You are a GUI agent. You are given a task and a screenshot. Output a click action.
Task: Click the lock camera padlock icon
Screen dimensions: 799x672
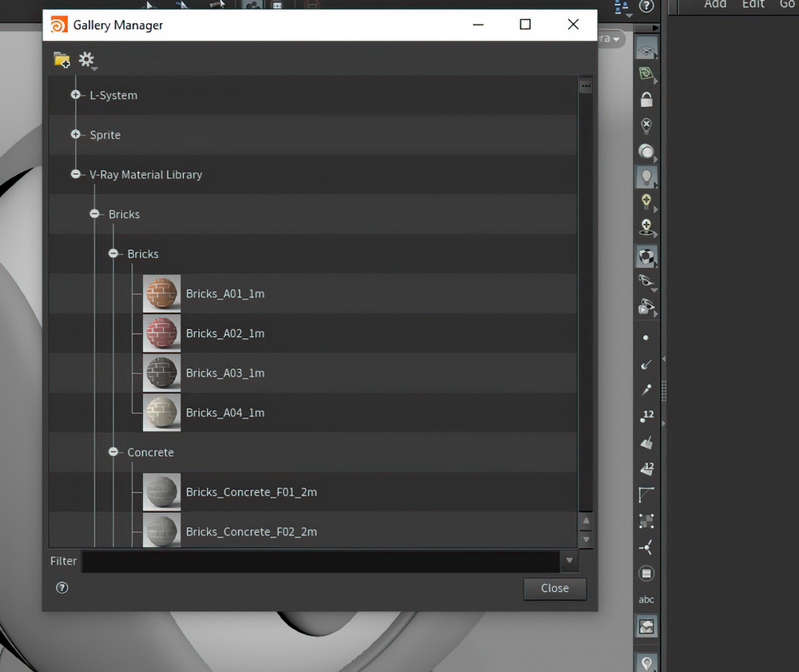coord(646,100)
